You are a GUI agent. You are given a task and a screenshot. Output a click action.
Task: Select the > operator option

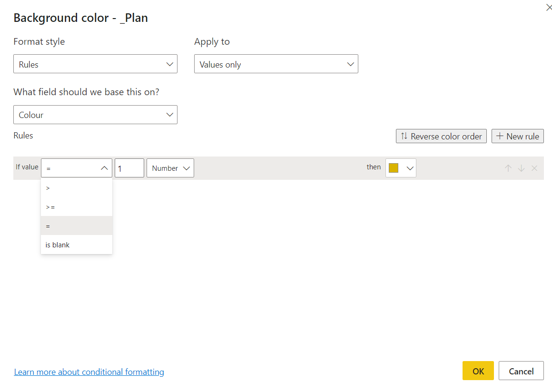tap(77, 188)
